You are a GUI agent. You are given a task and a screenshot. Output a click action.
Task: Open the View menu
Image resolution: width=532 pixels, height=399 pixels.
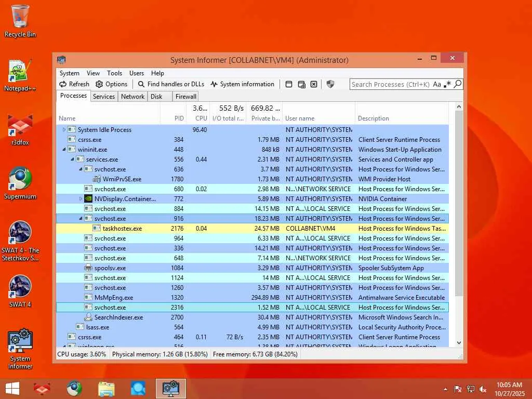coord(93,73)
